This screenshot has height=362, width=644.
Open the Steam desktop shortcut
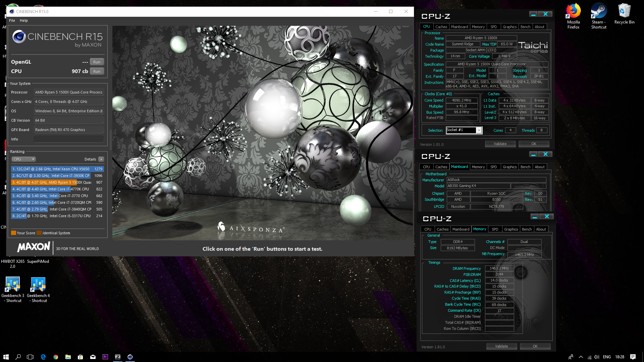[599, 16]
